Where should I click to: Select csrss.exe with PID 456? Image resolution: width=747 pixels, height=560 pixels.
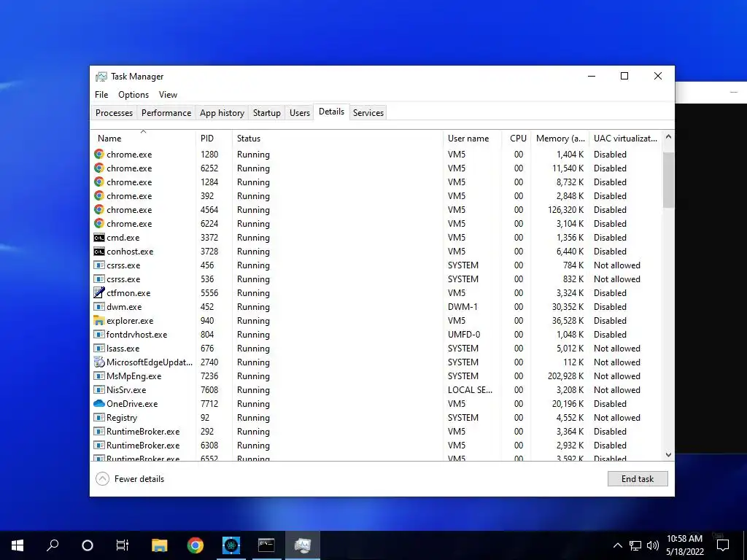[376, 265]
